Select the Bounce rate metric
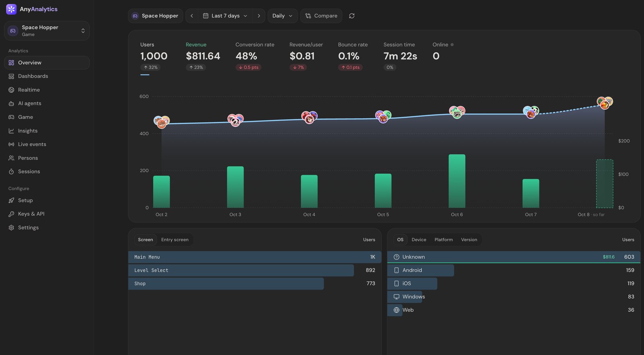Screen dimensions: 644x355 click(353, 56)
